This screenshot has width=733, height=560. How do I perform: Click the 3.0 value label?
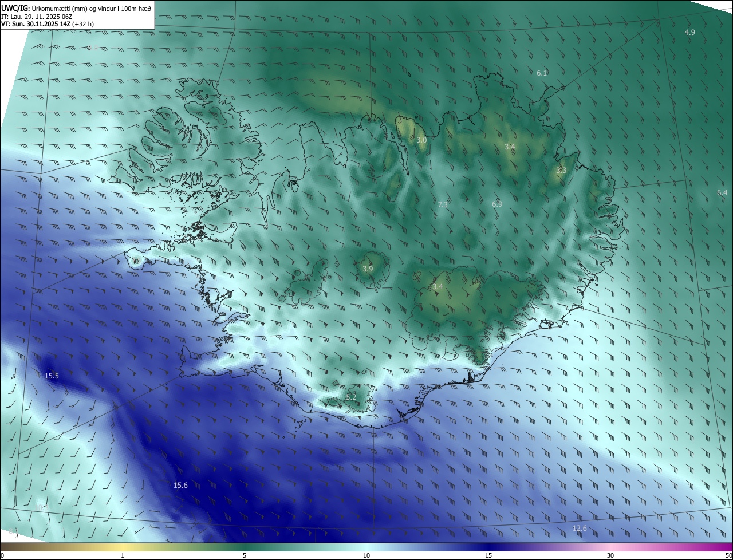point(421,140)
